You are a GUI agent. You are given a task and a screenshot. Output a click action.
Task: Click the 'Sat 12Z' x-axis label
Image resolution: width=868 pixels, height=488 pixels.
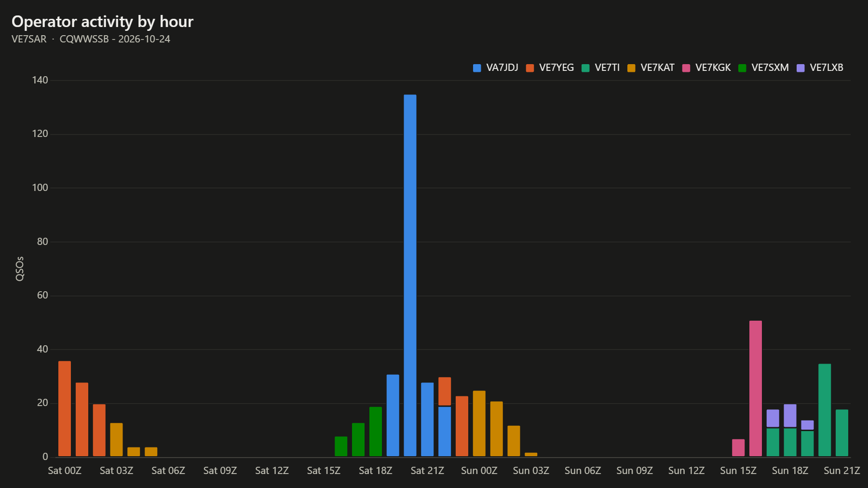click(x=272, y=471)
